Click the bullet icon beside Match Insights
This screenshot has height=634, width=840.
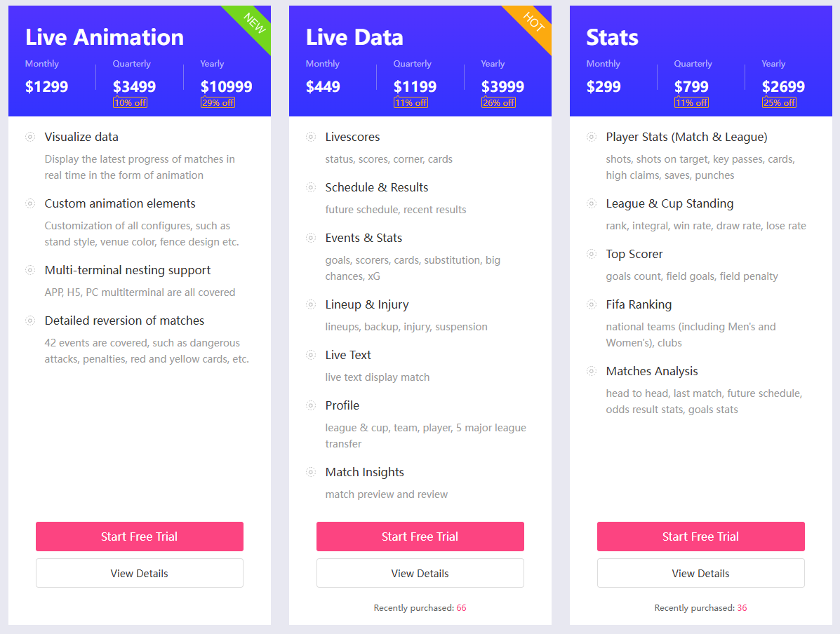click(311, 472)
